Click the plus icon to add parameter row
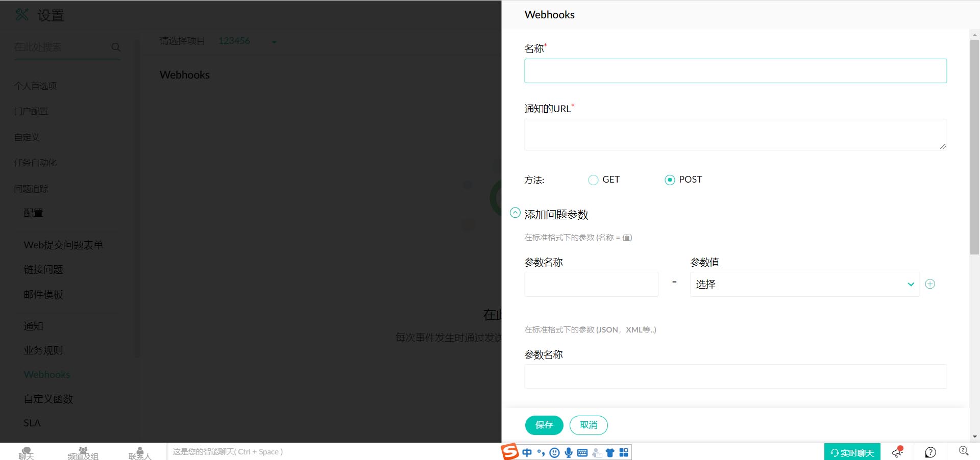This screenshot has width=980, height=460. pos(930,284)
